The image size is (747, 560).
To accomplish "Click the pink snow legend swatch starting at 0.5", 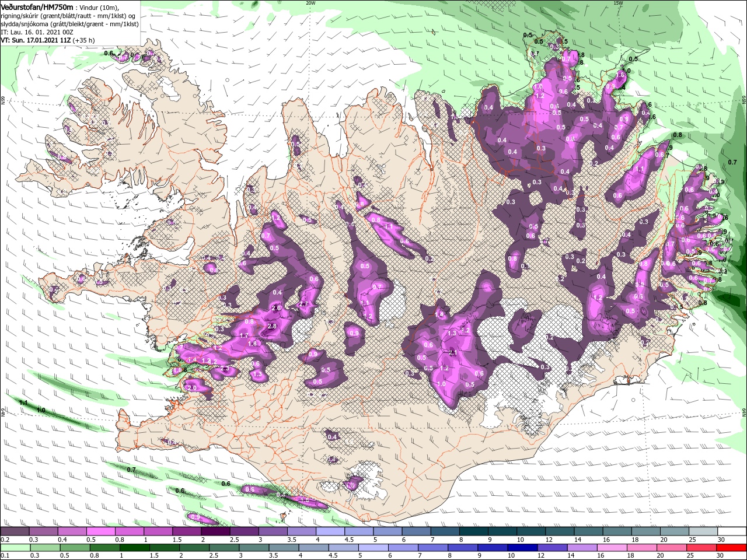I will 100,531.
